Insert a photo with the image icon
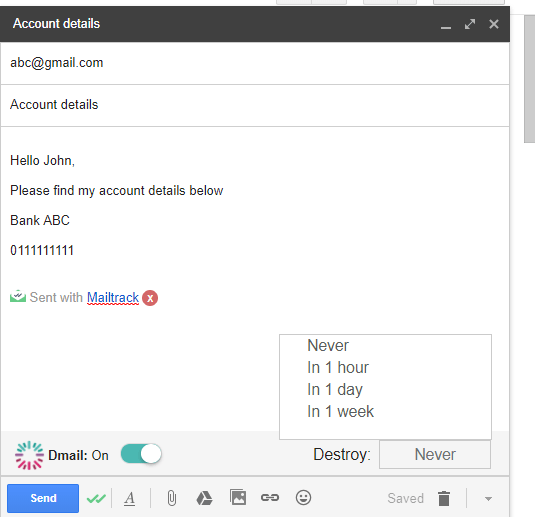Screen dimensions: 535x517 pos(238,497)
